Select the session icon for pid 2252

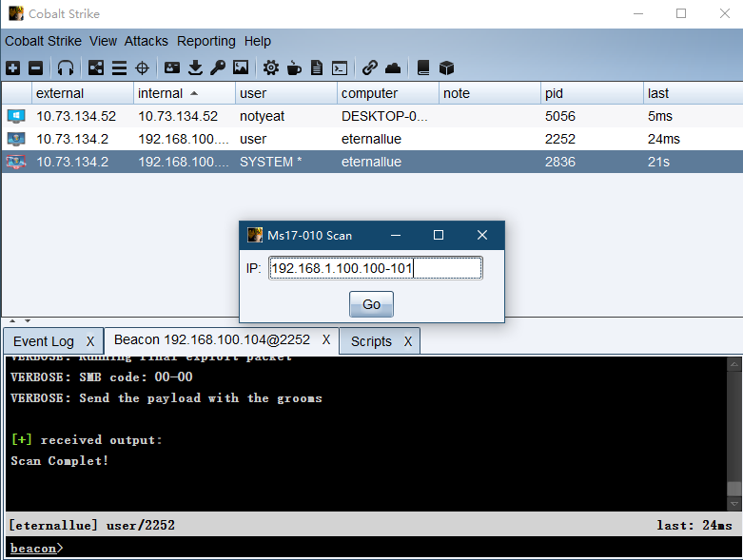pyautogui.click(x=16, y=139)
